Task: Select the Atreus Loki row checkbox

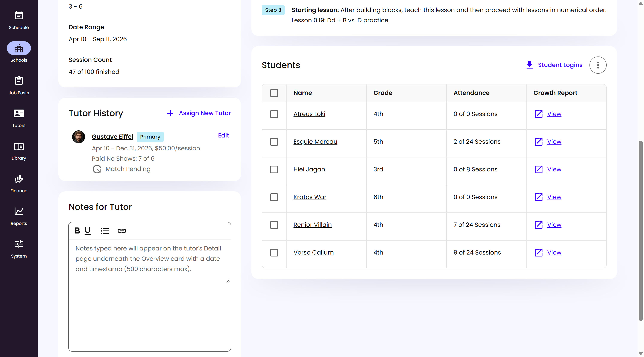Action: pyautogui.click(x=274, y=114)
